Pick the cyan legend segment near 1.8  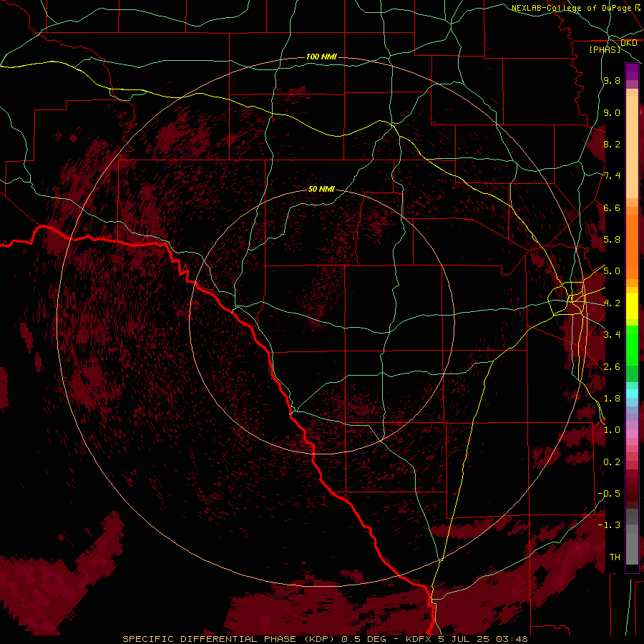click(632, 394)
